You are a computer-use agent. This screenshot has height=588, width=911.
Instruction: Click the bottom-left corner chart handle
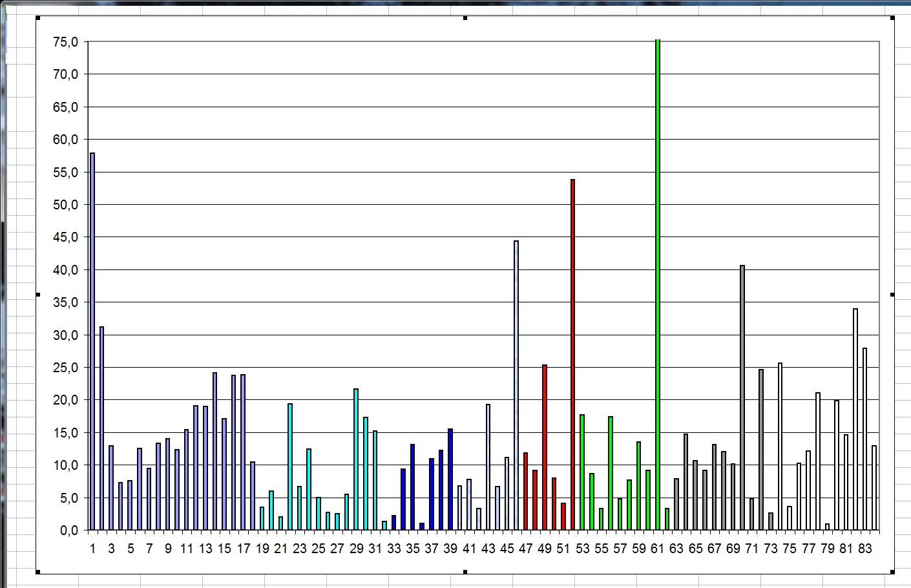click(38, 572)
